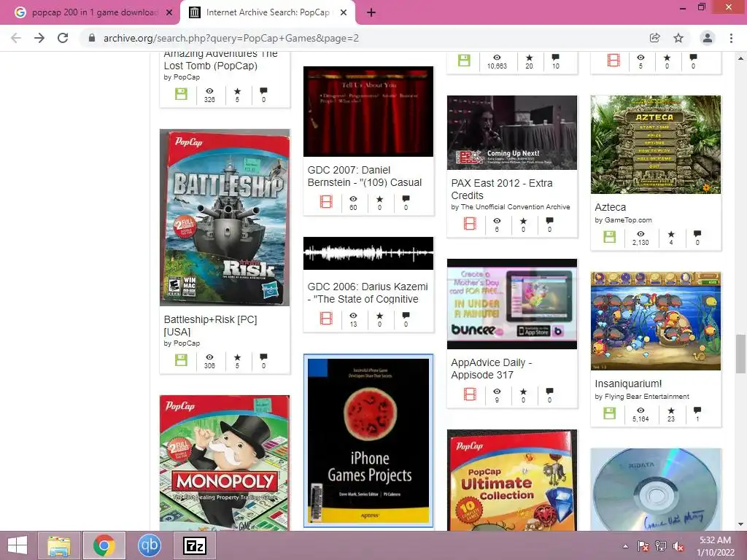The height and width of the screenshot is (560, 747).
Task: Open the 'GDC 2007: Daniel Bernstein' title link
Action: tap(365, 176)
